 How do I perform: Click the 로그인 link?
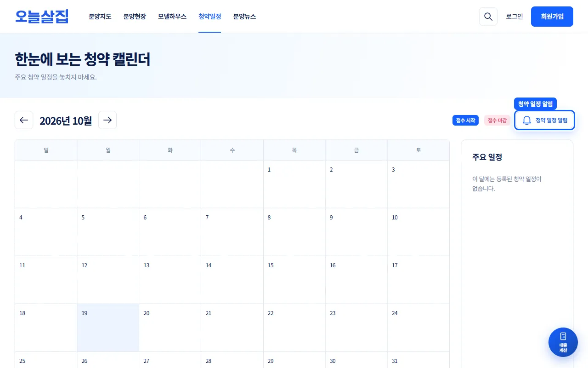click(514, 17)
